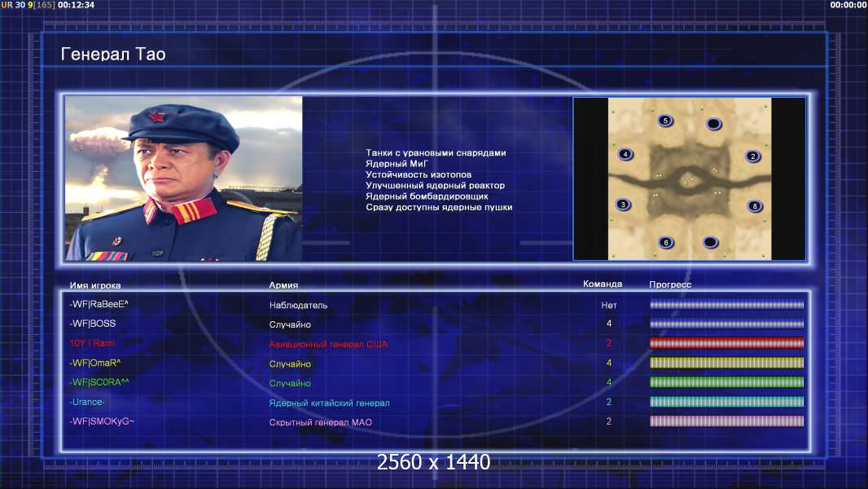The height and width of the screenshot is (489, 868).
Task: Click the pink -WF|SMOKyG~ progress bar
Action: tap(726, 421)
